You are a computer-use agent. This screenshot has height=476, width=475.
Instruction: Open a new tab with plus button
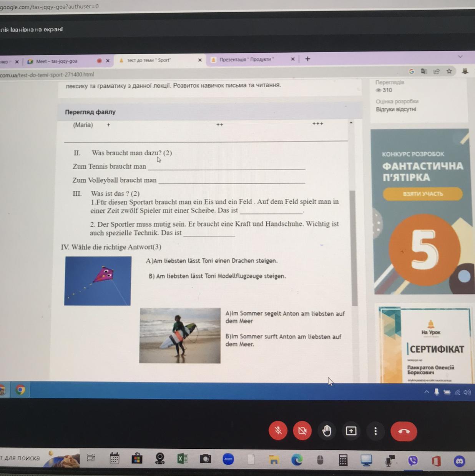tap(307, 59)
